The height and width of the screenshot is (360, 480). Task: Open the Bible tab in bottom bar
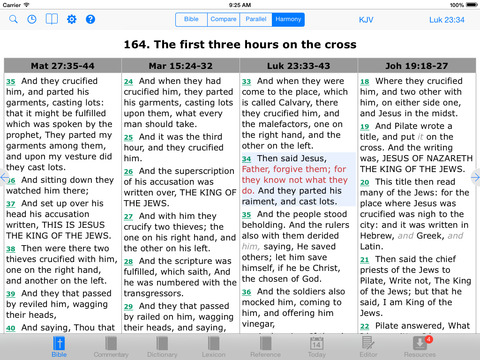tap(59, 347)
